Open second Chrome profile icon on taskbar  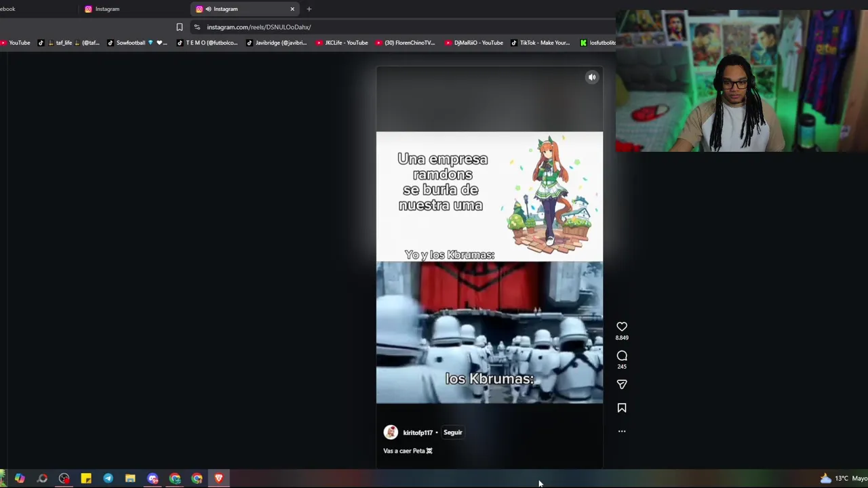point(197,479)
